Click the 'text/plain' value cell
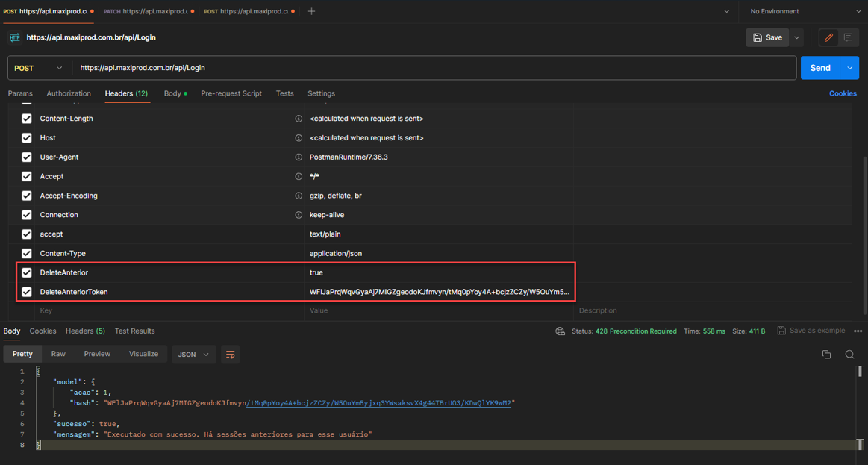Viewport: 868px width, 465px height. [439, 234]
